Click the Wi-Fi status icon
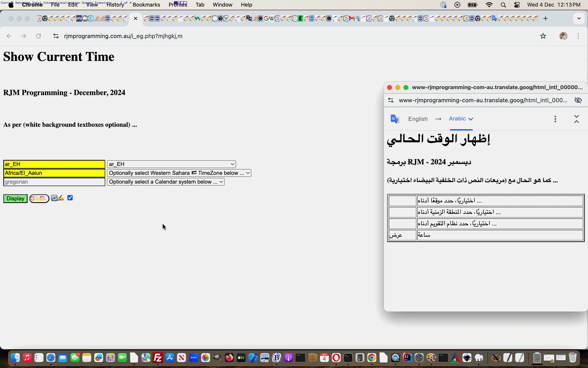Screen dimensions: 588x368 (489, 5)
